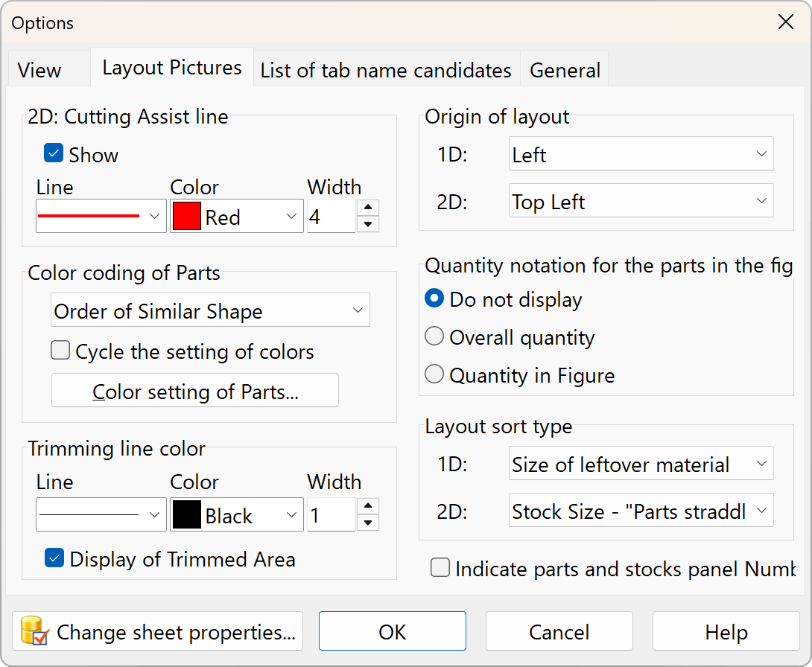Viewport: 812px width, 667px height.
Task: Open the Cutting Assist red line style dropdown
Action: [x=101, y=217]
